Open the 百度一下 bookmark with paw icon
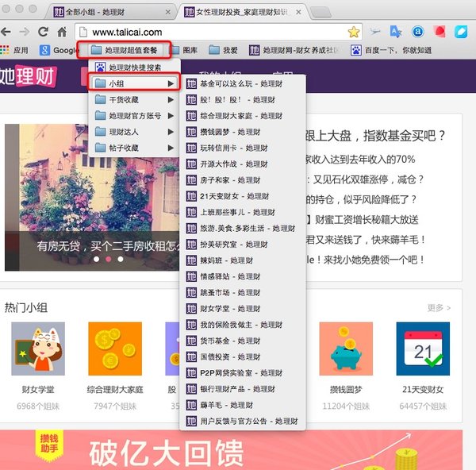Image resolution: width=476 pixels, height=470 pixels. coord(391,50)
